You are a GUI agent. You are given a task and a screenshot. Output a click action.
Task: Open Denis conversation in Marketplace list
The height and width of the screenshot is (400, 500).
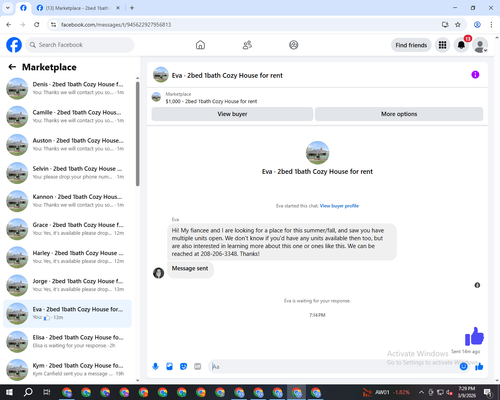pyautogui.click(x=68, y=89)
